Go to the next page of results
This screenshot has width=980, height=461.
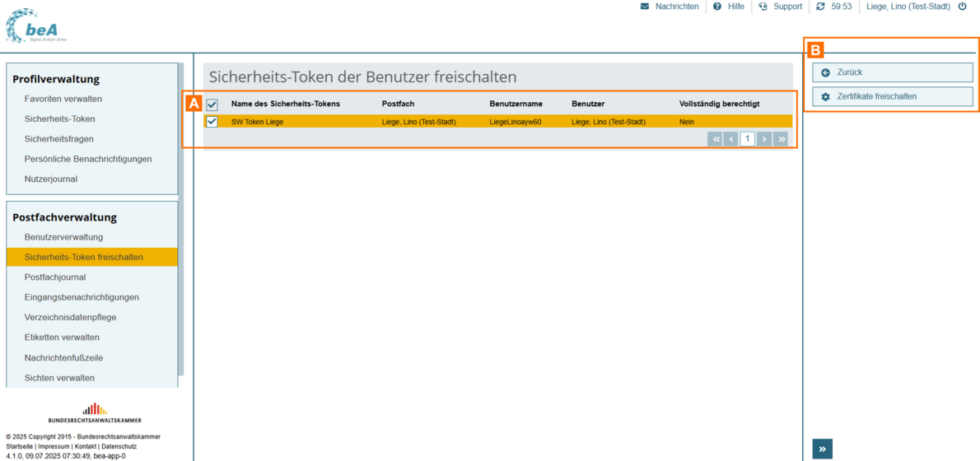coord(764,139)
